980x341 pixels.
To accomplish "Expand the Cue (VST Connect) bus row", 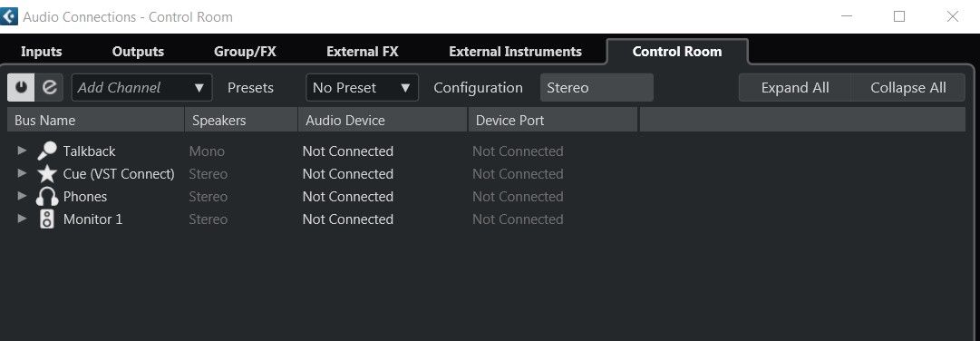I will pos(22,173).
